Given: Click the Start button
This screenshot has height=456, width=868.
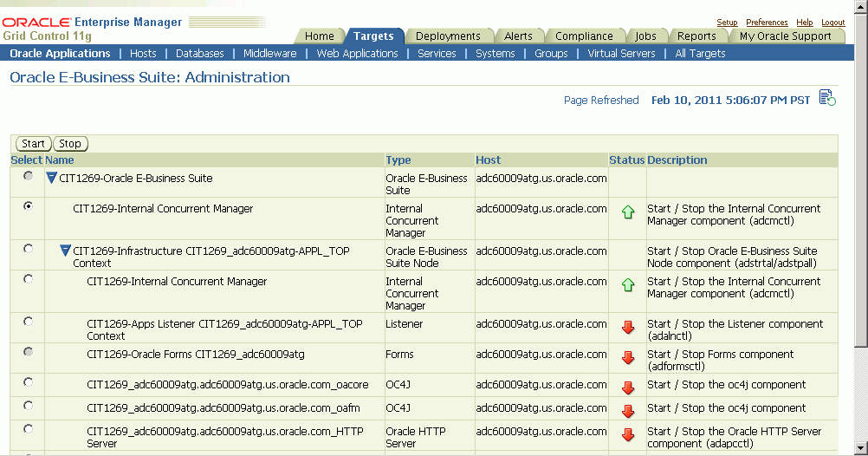Looking at the screenshot, I should tap(33, 144).
